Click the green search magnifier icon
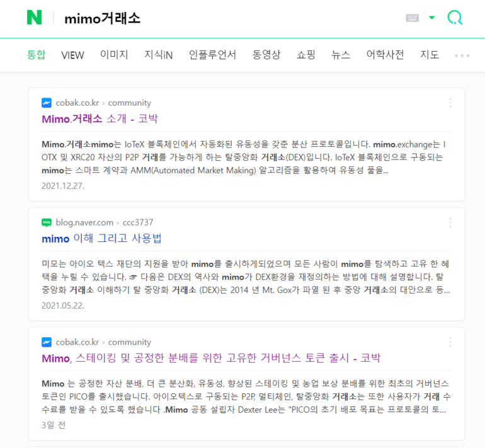The image size is (485, 448). pos(455,17)
